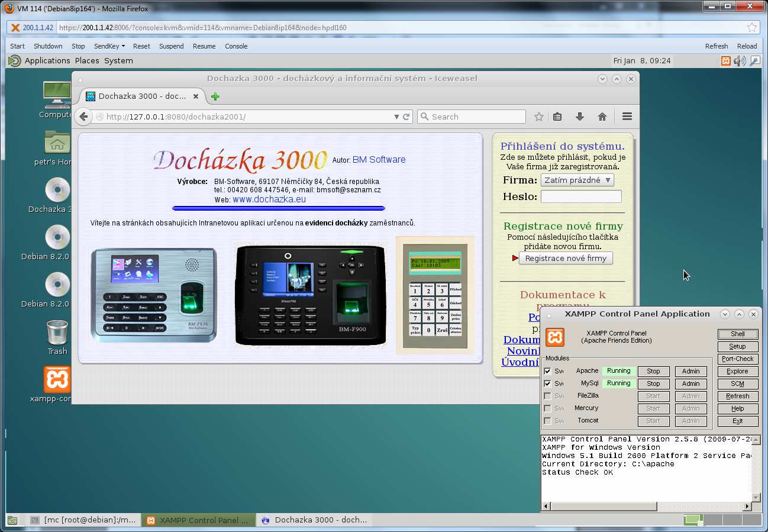Click the XAMPP logo in control panel
768x532 pixels.
click(x=555, y=337)
